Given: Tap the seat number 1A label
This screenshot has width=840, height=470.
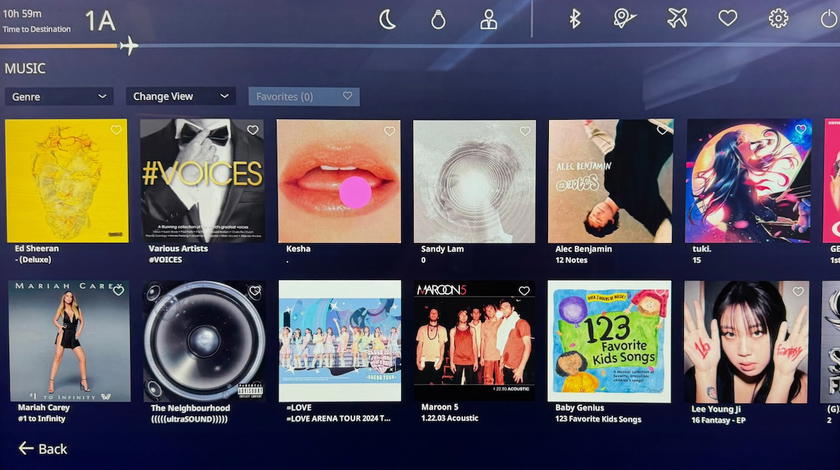Looking at the screenshot, I should point(100,21).
